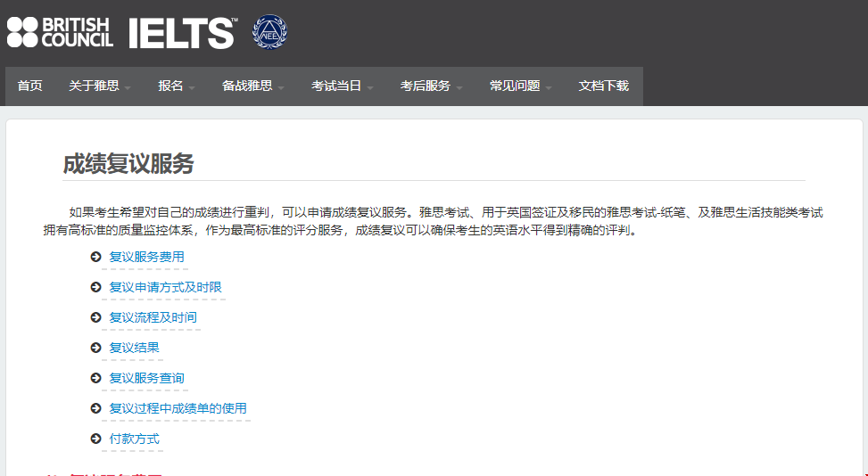
Task: Open 文档下载 page
Action: 603,86
